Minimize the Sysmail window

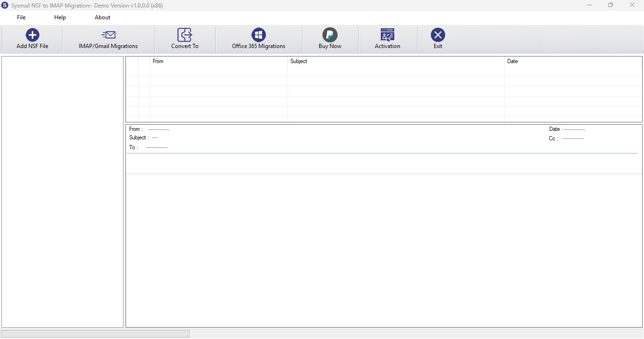click(589, 5)
